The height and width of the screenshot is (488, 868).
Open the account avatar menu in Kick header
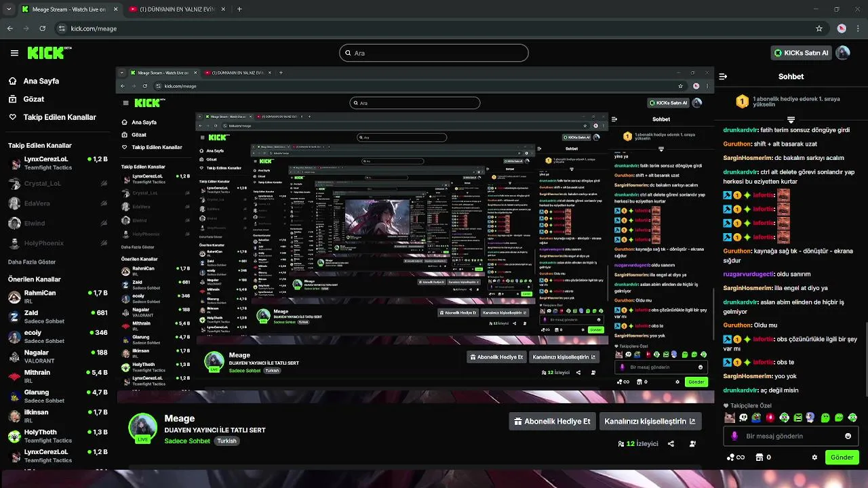click(843, 53)
